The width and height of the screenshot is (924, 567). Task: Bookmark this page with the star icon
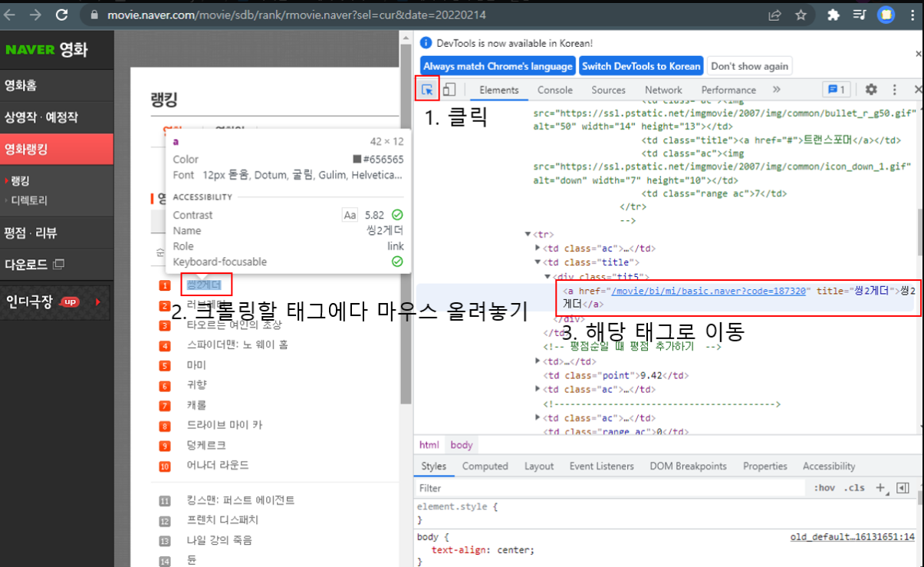[801, 15]
